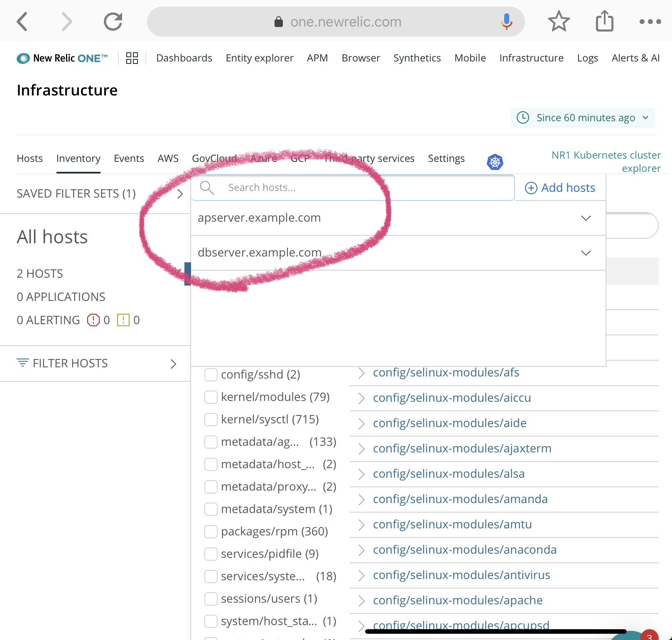Image resolution: width=672 pixels, height=640 pixels.
Task: Click the lock icon in address bar
Action: click(x=279, y=22)
